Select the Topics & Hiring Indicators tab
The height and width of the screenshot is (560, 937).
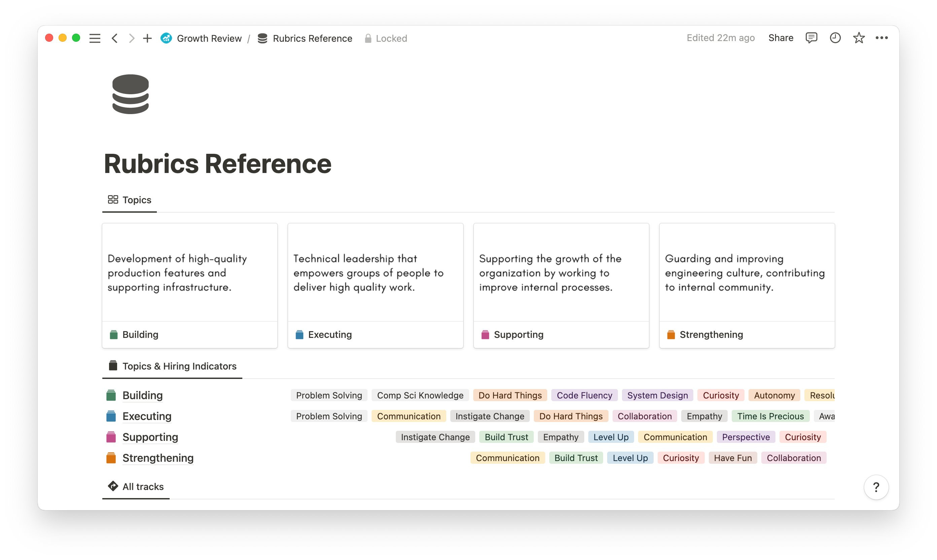point(172,366)
